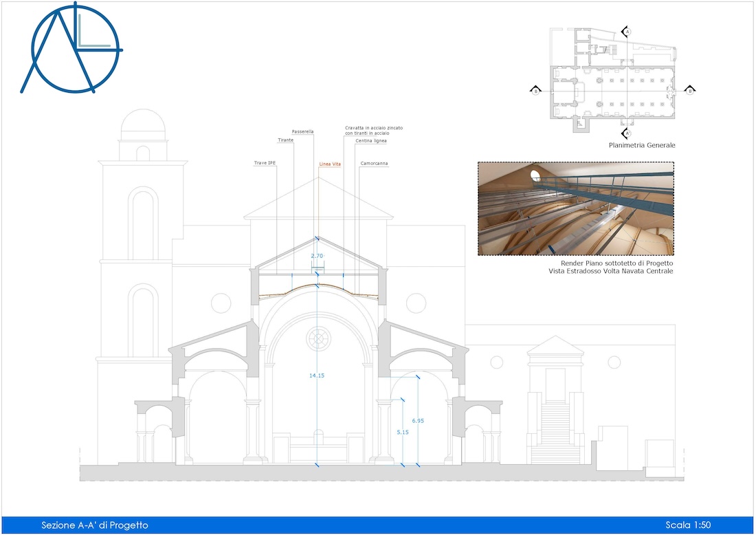Click the blue AL logo
The image size is (756, 535).
tap(71, 49)
